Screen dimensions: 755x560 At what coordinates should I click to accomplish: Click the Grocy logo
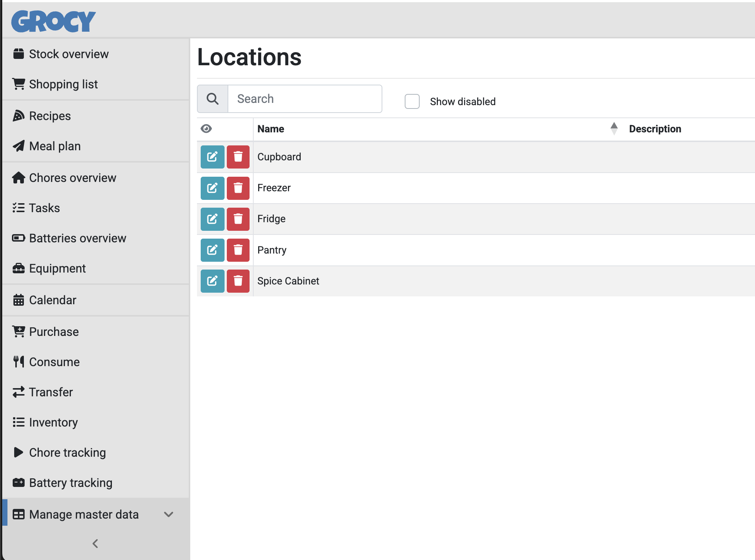[53, 21]
